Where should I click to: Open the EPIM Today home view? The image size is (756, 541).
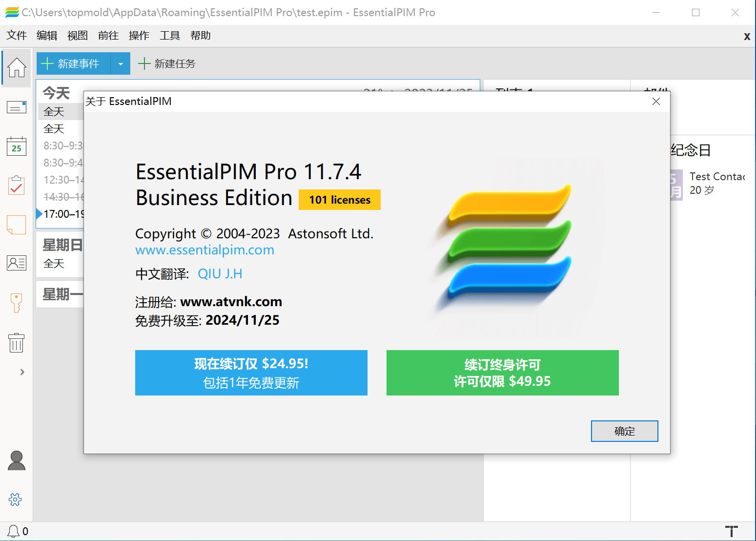click(17, 67)
